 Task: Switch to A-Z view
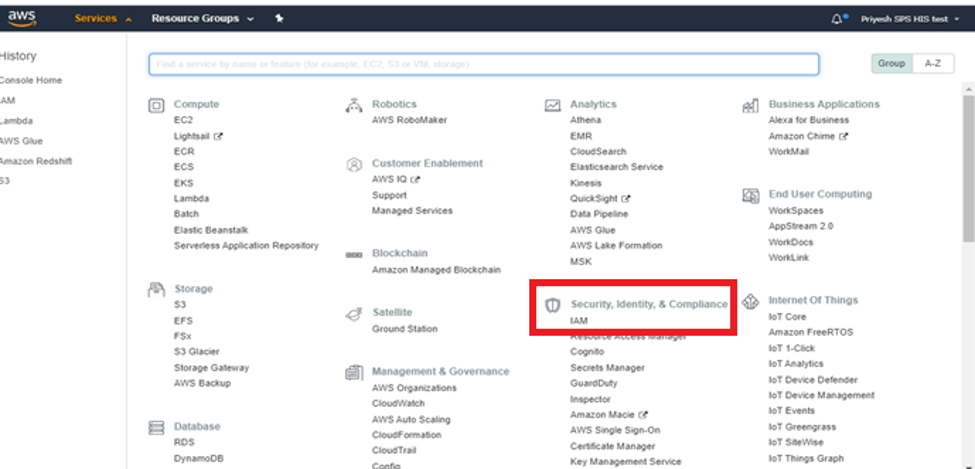pyautogui.click(x=932, y=63)
